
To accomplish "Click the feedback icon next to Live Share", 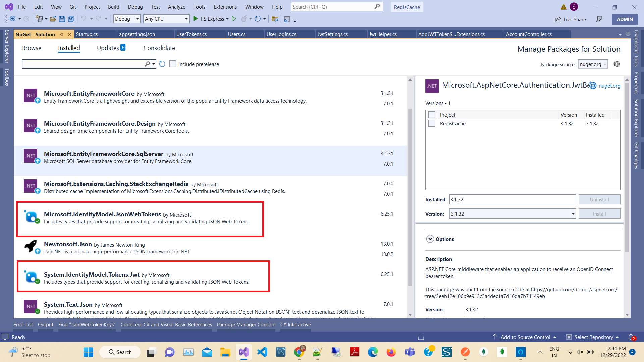I will 599,19.
